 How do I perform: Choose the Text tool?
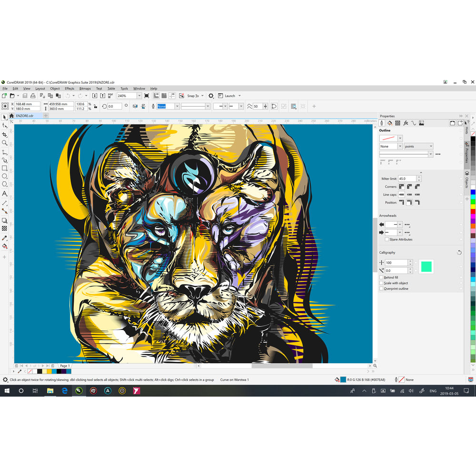point(5,194)
